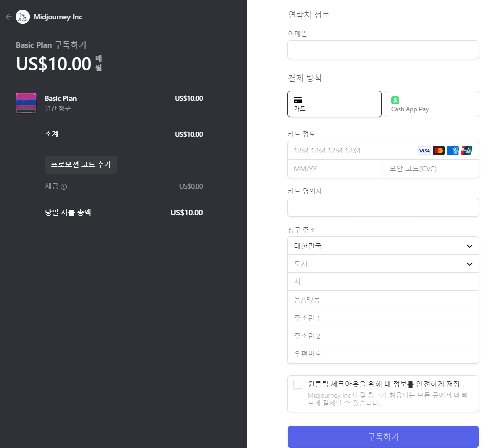The width and height of the screenshot is (491, 448).
Task: Select 카드 as the payment method
Action: 334,104
